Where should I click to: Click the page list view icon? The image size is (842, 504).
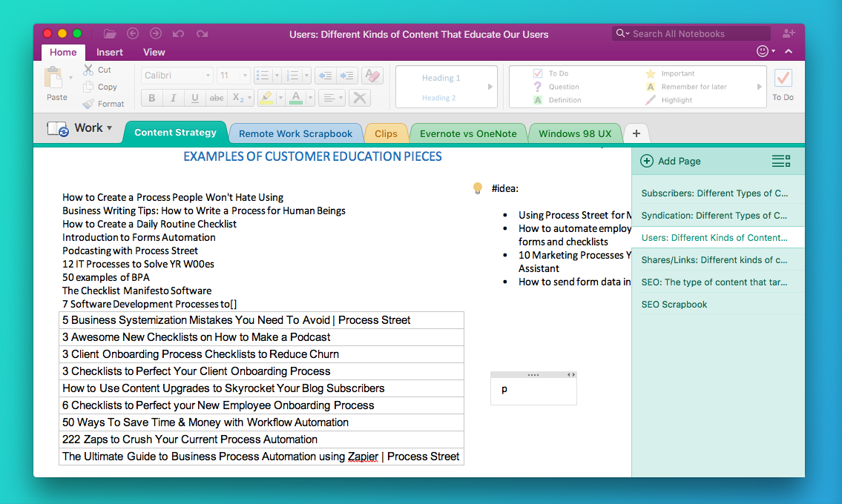coord(780,161)
